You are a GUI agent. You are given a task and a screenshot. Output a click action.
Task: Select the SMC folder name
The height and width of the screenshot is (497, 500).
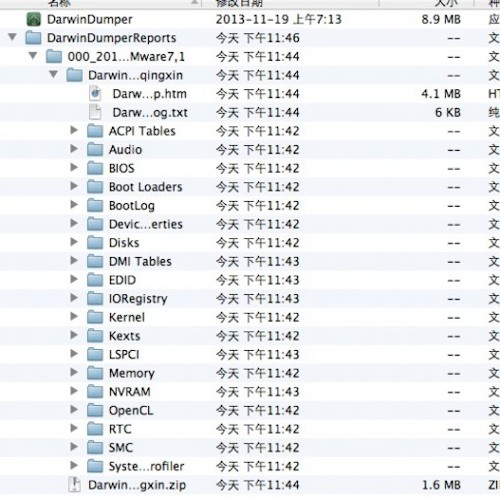click(x=121, y=448)
